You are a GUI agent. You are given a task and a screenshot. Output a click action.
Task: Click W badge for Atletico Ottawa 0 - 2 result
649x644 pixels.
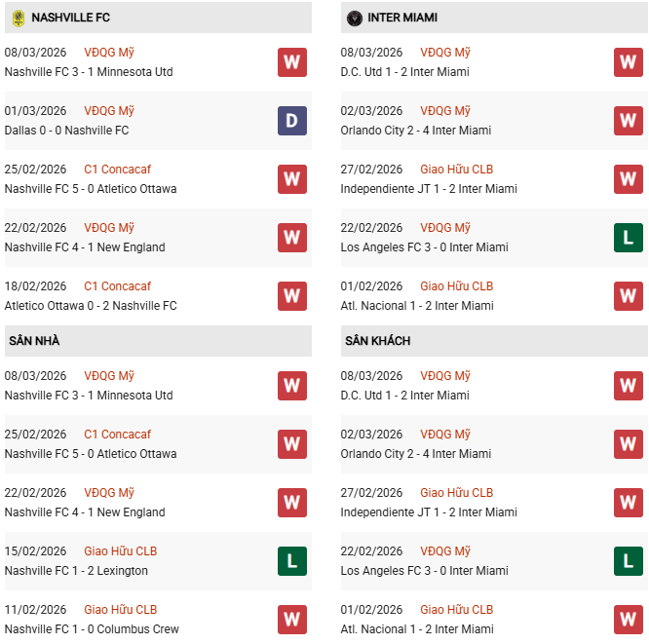point(292,296)
